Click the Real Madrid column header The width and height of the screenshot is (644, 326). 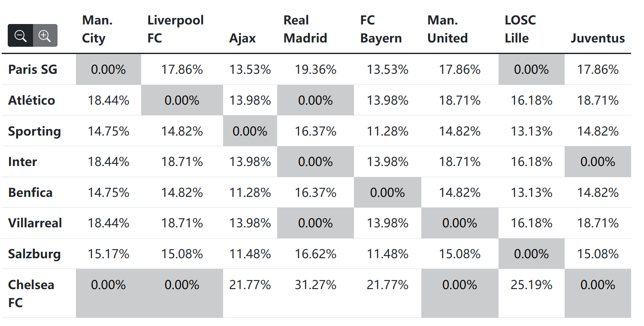click(305, 29)
